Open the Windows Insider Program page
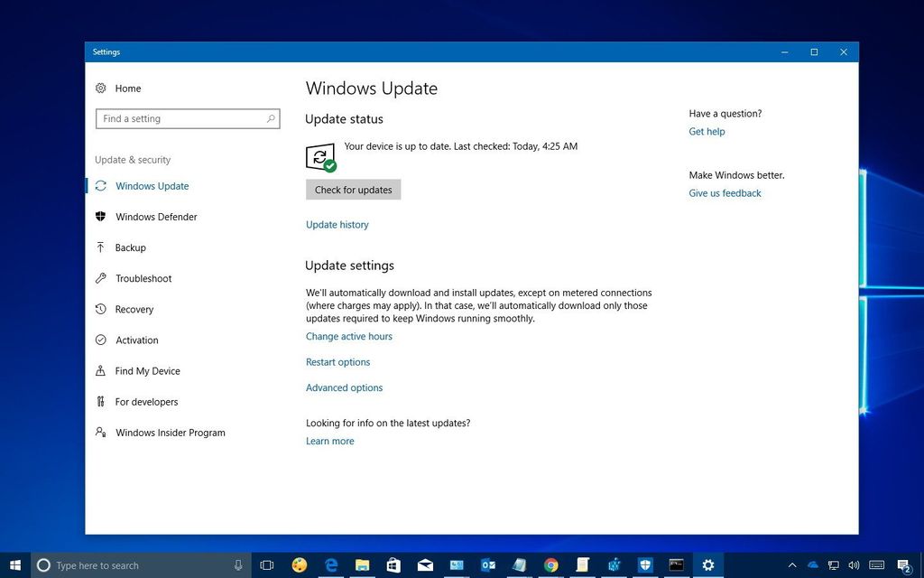Screen dimensions: 924x578 point(170,433)
